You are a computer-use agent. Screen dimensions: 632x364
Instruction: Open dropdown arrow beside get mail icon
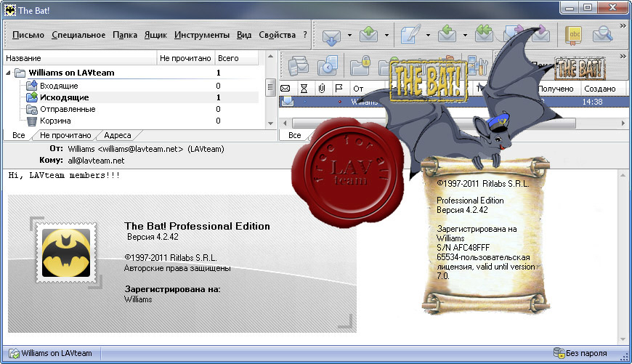coord(349,35)
